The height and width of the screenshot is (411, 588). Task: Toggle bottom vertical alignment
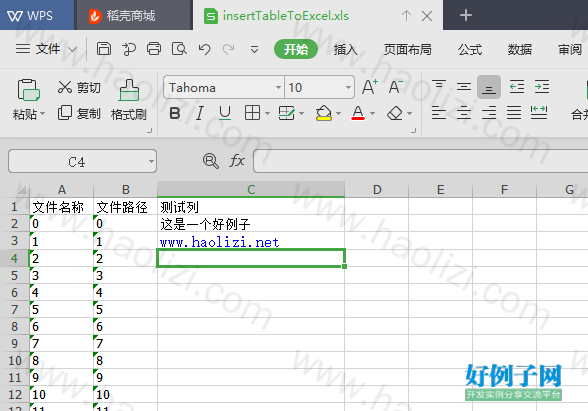click(x=489, y=87)
